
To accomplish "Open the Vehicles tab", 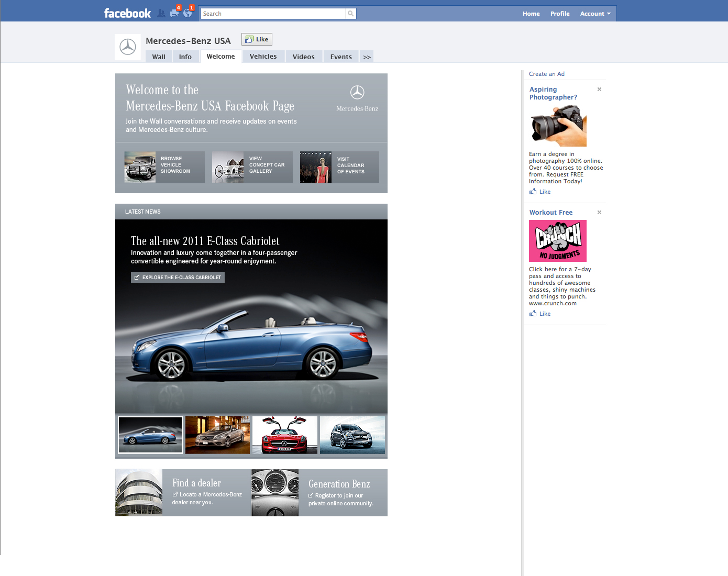I will click(263, 57).
